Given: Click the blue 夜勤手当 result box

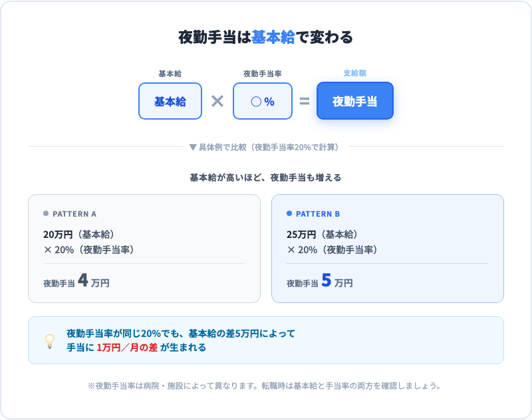Looking at the screenshot, I should (x=355, y=100).
